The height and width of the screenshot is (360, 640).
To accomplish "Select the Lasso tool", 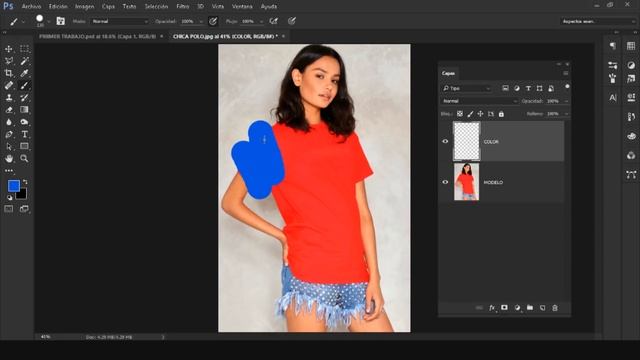I will click(x=9, y=61).
